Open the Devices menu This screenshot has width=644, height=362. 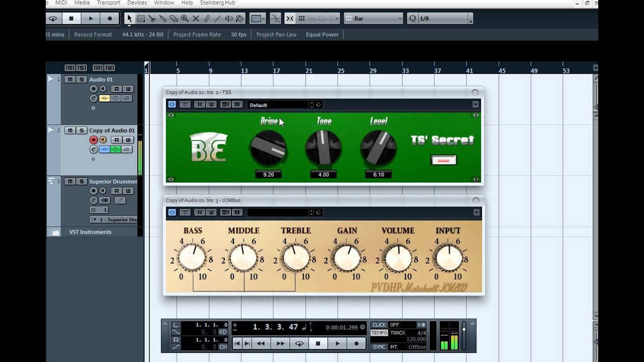(x=137, y=3)
